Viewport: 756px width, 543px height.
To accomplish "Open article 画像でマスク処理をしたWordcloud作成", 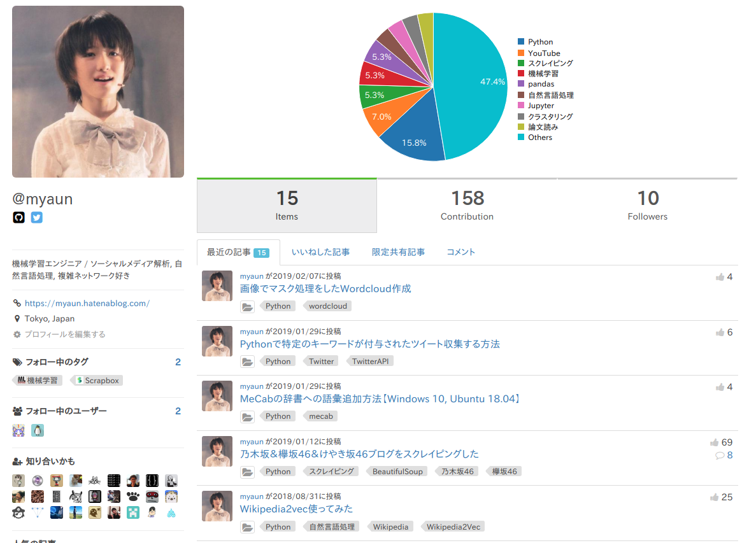I will pyautogui.click(x=325, y=288).
